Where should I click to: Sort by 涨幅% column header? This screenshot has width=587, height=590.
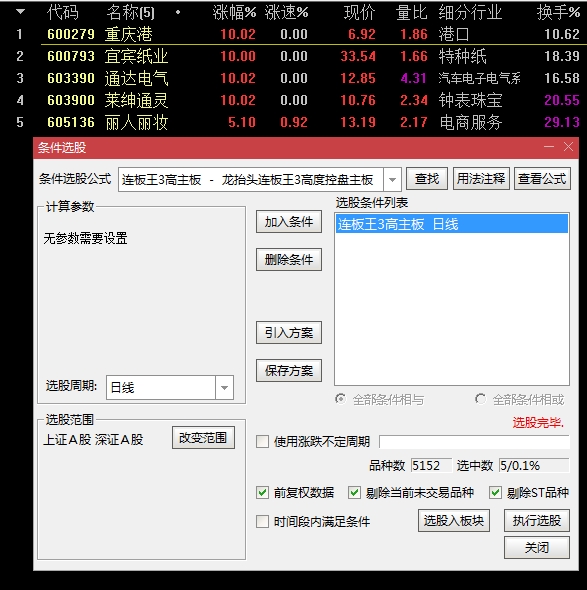[234, 12]
